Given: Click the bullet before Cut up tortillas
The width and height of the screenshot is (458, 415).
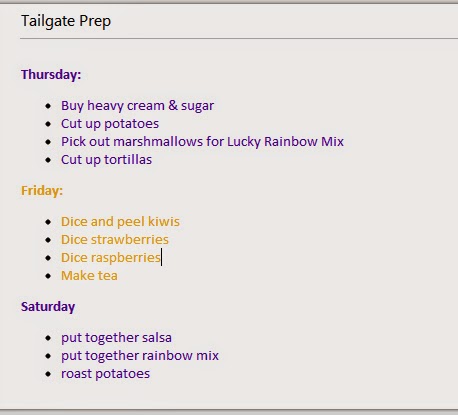Looking at the screenshot, I should [x=48, y=160].
